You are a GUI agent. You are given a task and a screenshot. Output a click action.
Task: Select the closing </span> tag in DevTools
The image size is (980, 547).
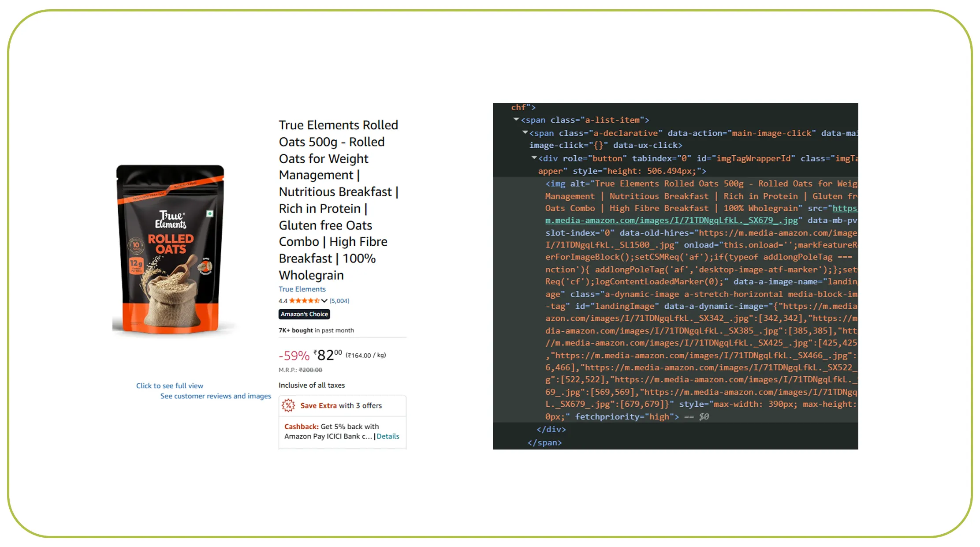point(544,442)
